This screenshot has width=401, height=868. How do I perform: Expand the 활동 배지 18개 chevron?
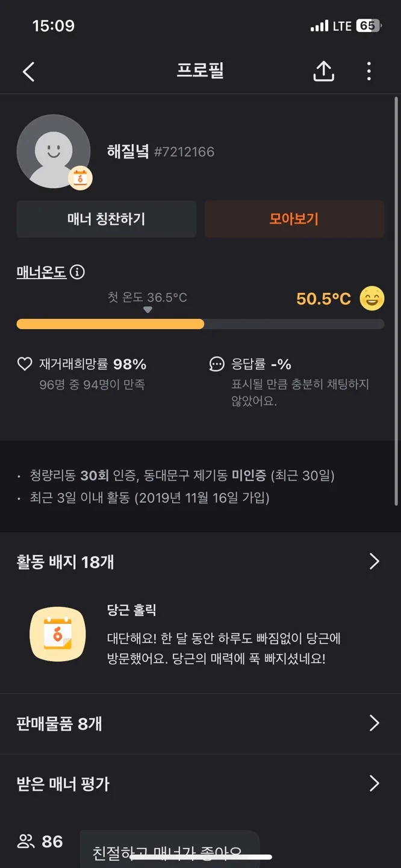coord(375,562)
